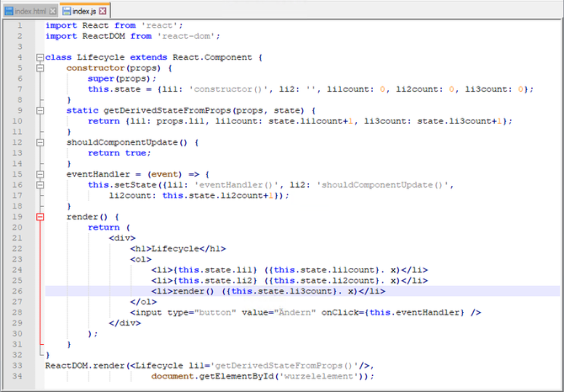Click the save icon on index.html tab
This screenshot has width=564, height=392.
[9, 11]
